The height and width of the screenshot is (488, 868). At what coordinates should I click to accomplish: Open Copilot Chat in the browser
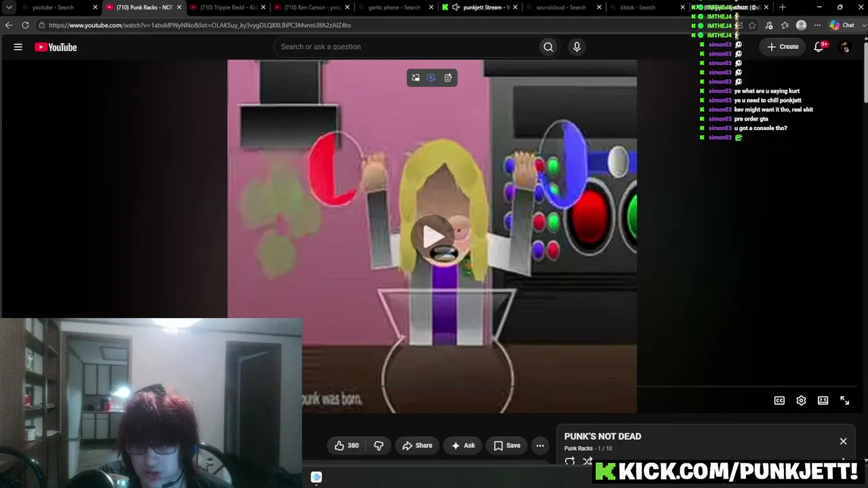pyautogui.click(x=842, y=25)
